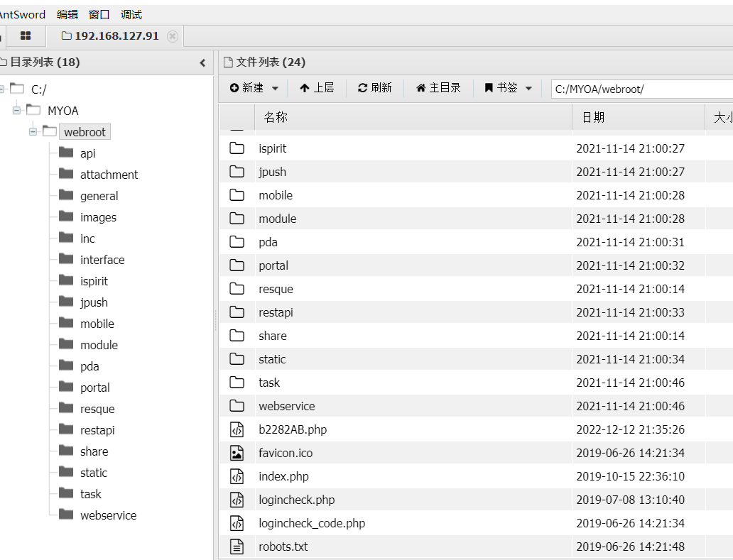Click the jpush folder icon in file list
Image resolution: width=733 pixels, height=560 pixels.
237,172
